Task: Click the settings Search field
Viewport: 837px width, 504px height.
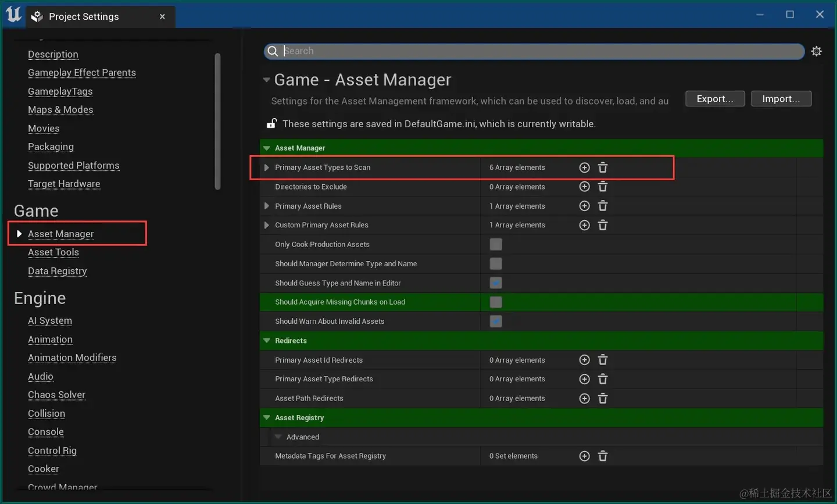Action: (x=534, y=51)
